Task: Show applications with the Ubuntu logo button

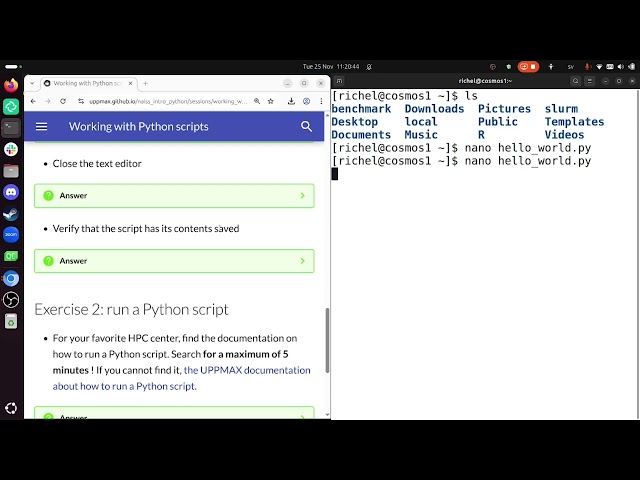Action: [11, 408]
